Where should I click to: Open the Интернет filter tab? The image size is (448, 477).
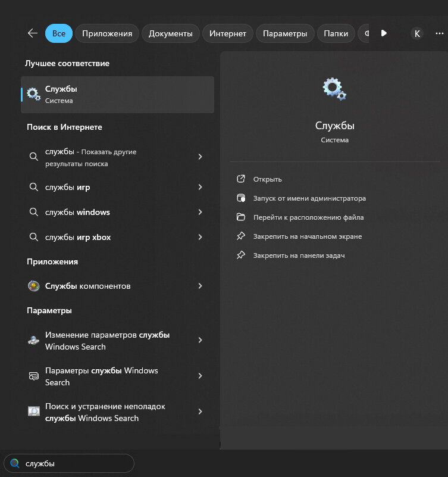228,33
